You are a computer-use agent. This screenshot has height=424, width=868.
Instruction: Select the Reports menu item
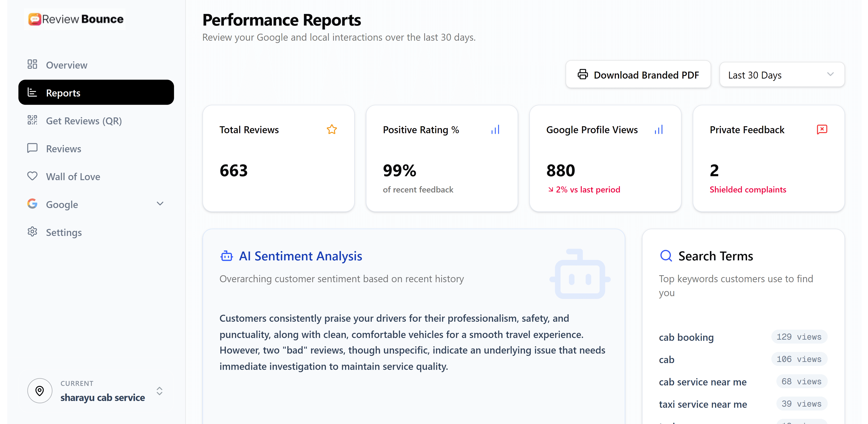point(96,92)
